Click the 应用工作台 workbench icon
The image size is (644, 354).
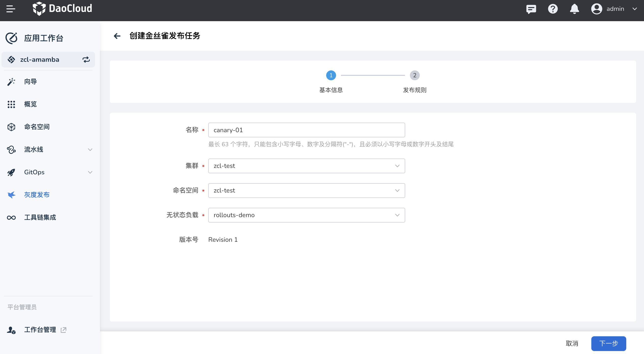point(12,38)
